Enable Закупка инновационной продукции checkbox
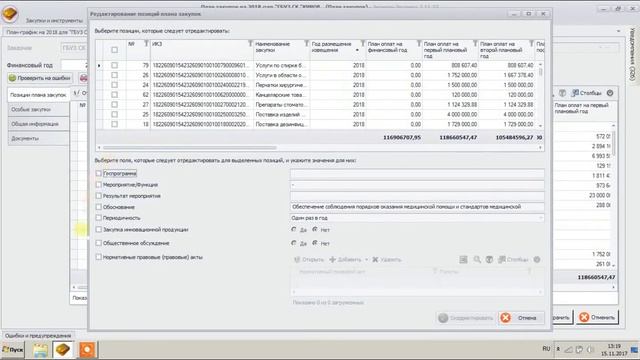640x360 pixels. pyautogui.click(x=98, y=229)
